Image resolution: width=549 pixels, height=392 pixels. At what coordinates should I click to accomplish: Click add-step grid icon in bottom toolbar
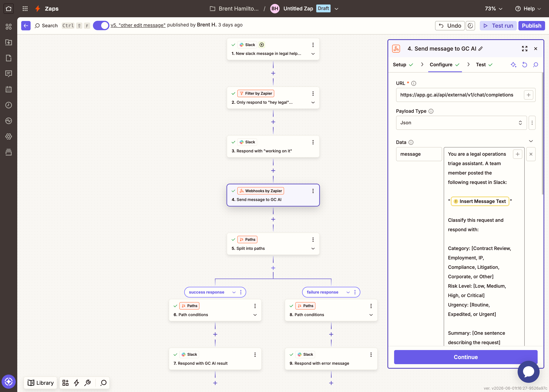[65, 383]
